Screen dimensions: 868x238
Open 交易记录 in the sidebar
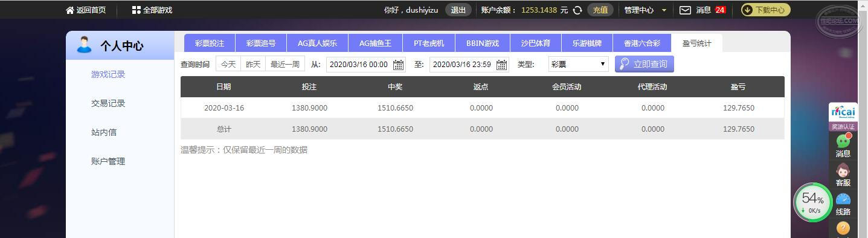[108, 103]
